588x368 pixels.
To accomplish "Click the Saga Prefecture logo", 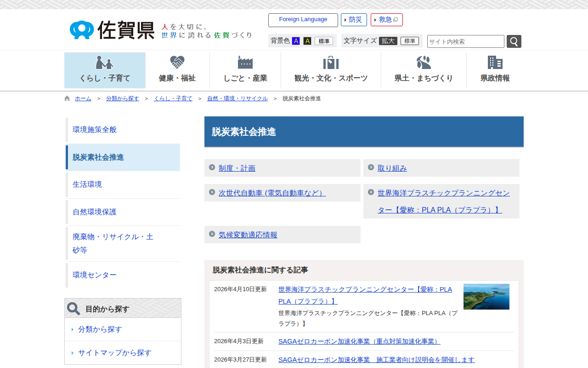I will [113, 30].
